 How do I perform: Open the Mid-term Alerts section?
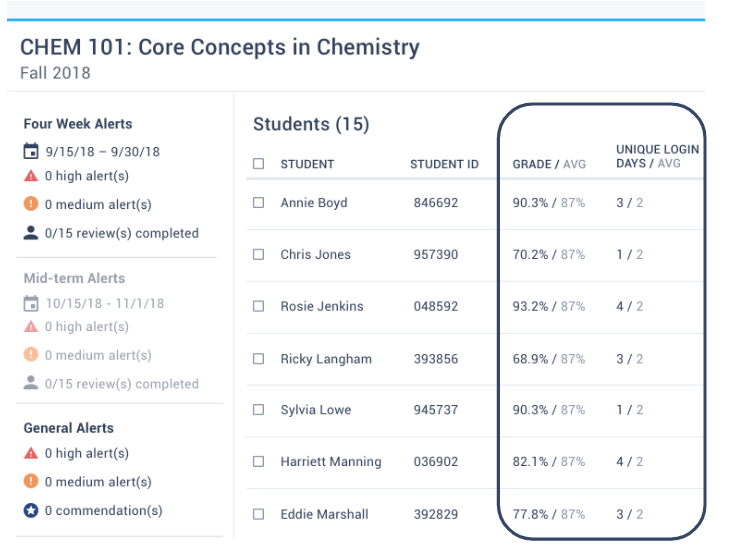74,278
